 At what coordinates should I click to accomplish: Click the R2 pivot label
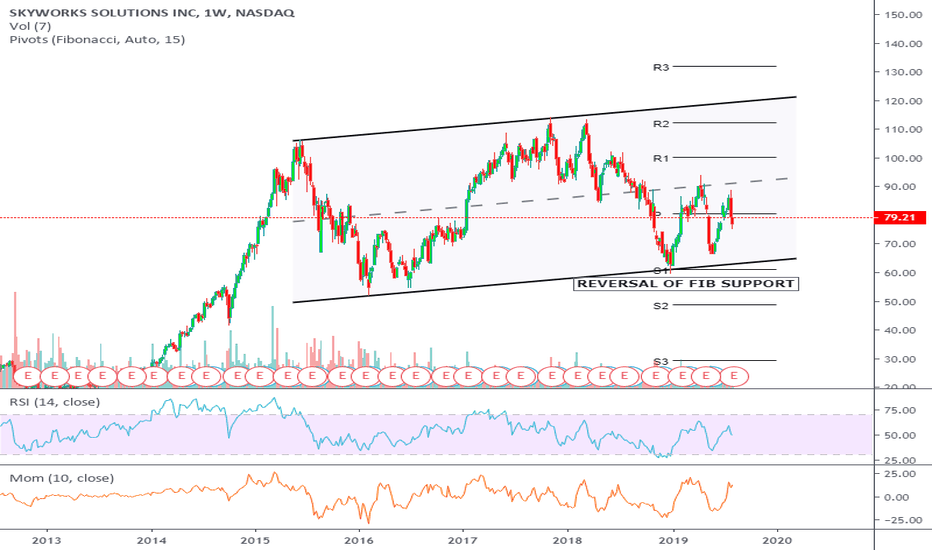point(661,124)
